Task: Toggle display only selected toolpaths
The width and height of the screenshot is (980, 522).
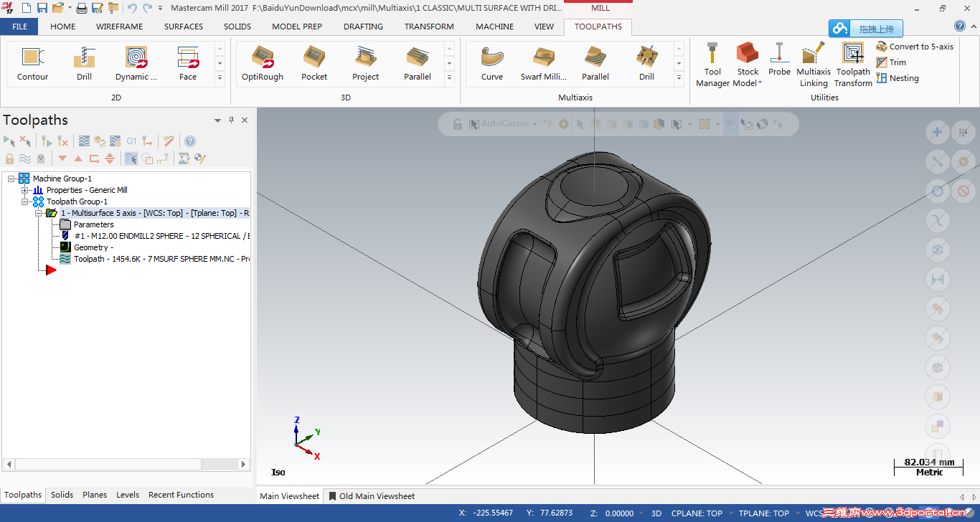Action: [131, 158]
